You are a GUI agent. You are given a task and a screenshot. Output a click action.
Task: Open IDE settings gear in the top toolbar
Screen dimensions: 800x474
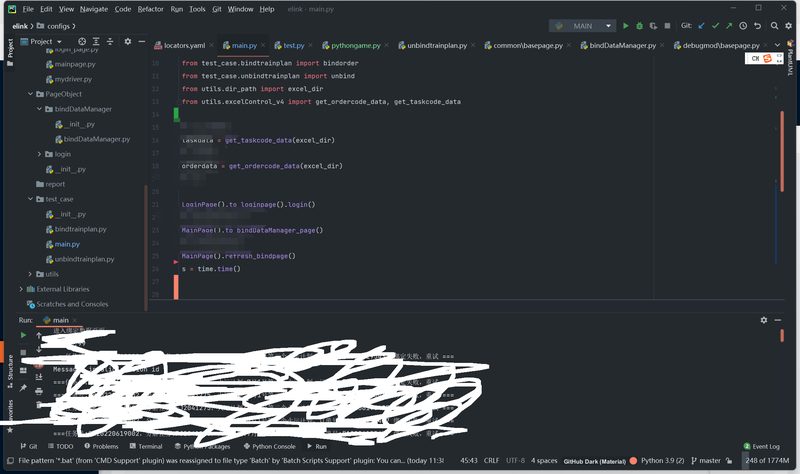789,26
